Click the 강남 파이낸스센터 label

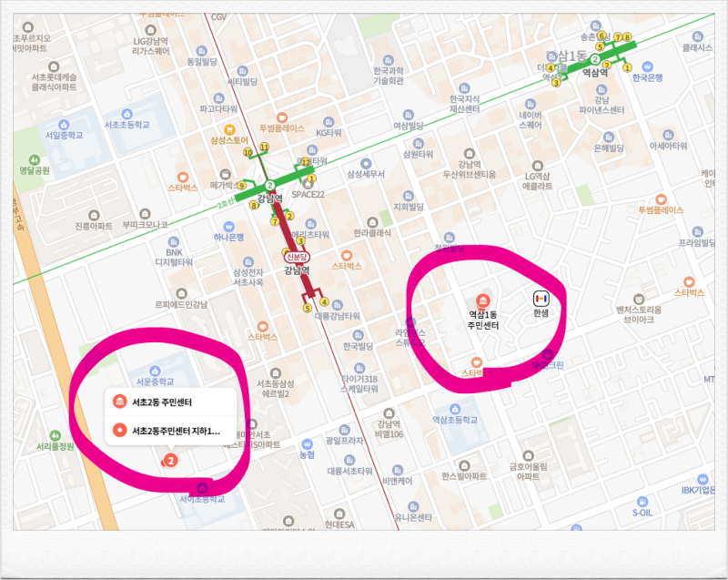click(602, 105)
